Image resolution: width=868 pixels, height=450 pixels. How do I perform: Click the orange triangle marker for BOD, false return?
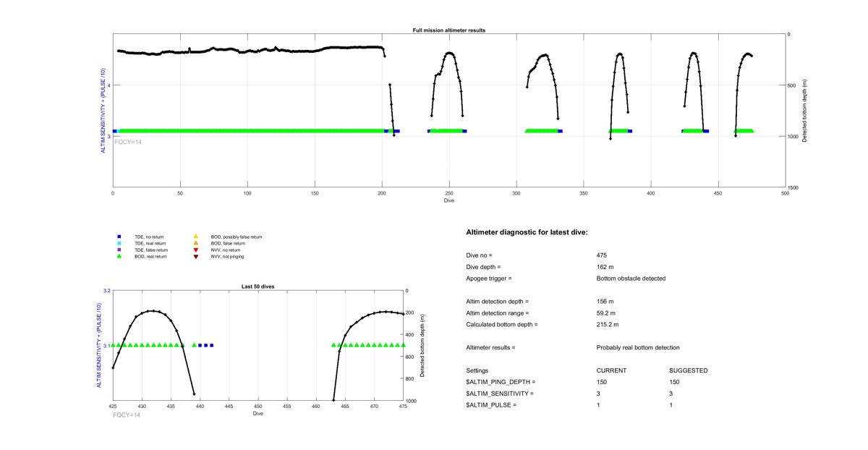[195, 243]
